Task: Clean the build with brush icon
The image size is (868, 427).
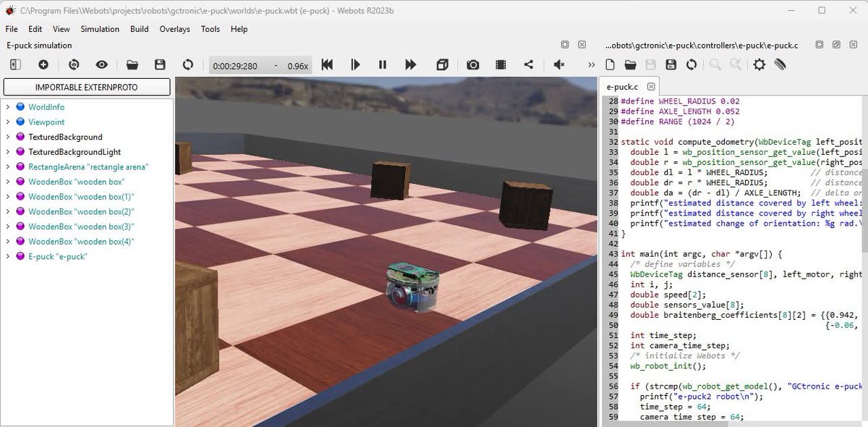Action: click(x=780, y=64)
